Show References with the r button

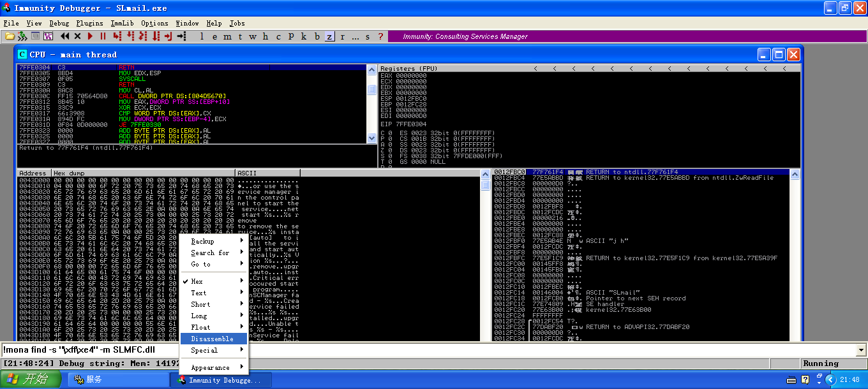(x=342, y=36)
